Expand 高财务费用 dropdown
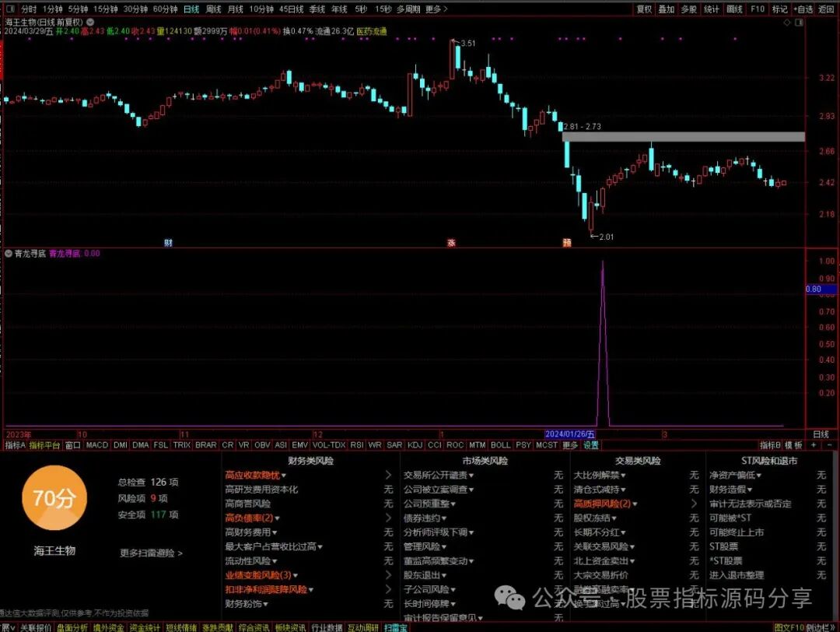Viewport: 840px width, 632px height. pos(275,533)
